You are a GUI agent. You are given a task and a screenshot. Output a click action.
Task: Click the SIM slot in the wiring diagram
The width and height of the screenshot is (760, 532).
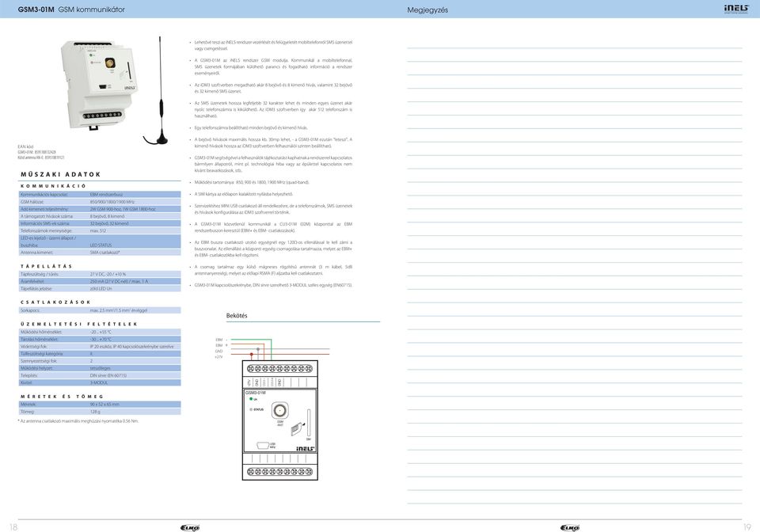(309, 423)
